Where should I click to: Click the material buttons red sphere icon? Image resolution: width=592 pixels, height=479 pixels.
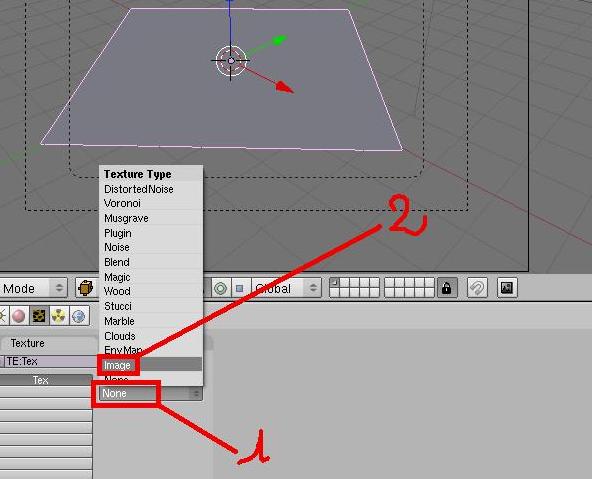tap(19, 316)
